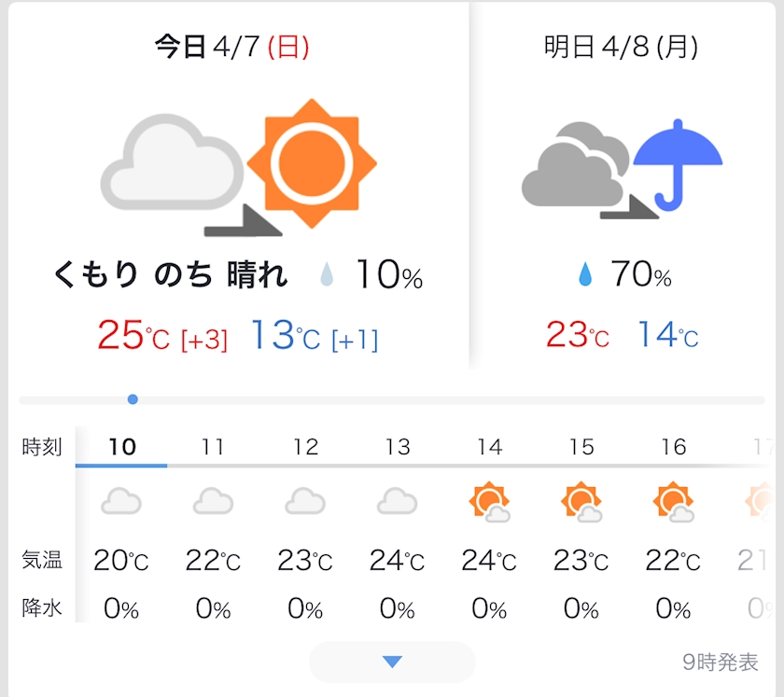
Task: Expand hourly forecast with blue down arrow
Action: [x=392, y=662]
